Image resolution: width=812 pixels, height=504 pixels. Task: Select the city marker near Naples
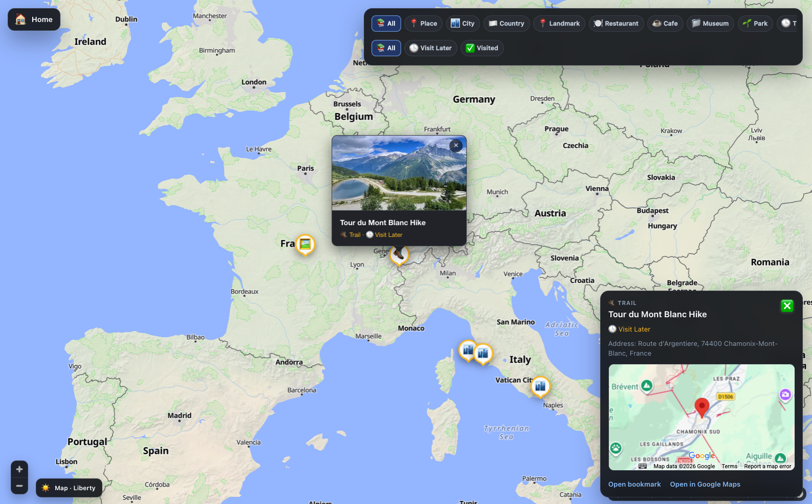coord(540,387)
